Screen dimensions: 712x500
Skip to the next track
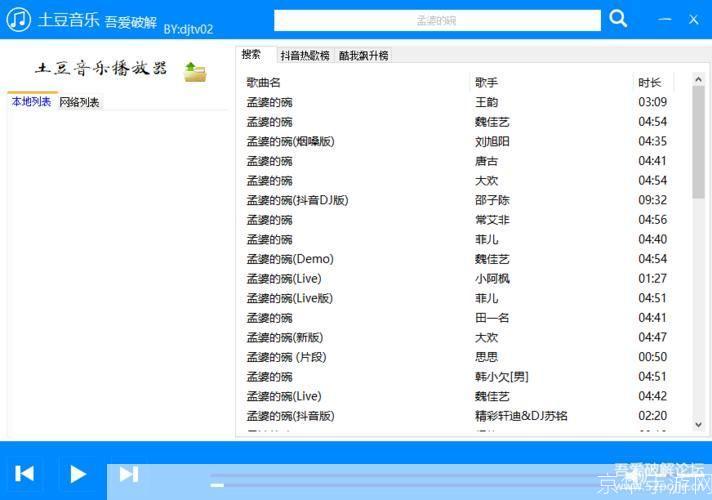129,474
